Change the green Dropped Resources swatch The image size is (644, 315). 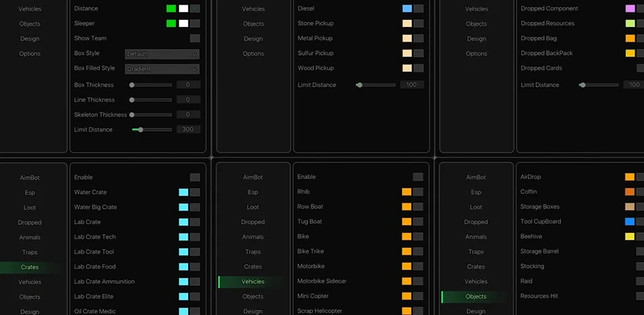click(630, 23)
